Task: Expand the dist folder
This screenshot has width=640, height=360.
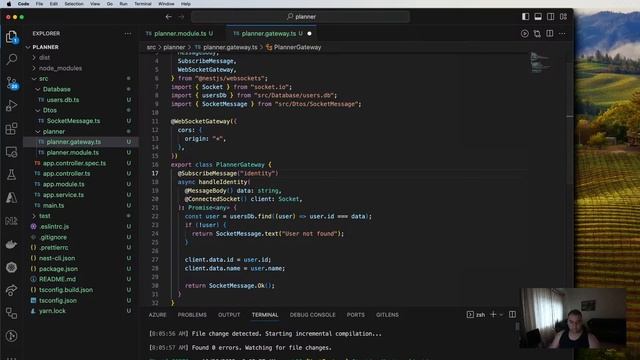Action: click(44, 58)
